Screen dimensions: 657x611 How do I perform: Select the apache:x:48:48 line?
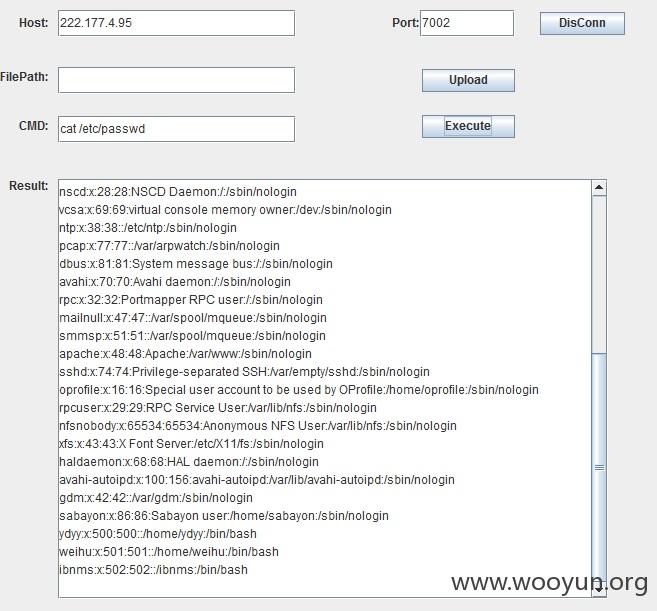[186, 354]
